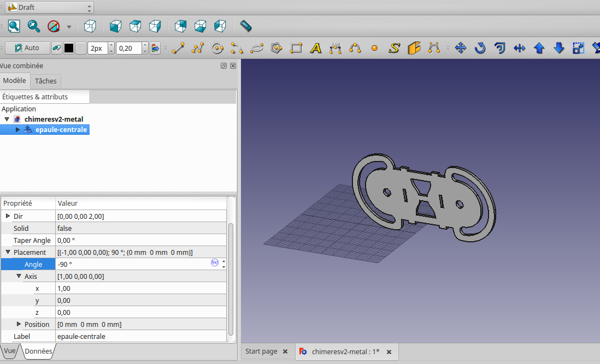
Task: Open the Vue properties tab
Action: pyautogui.click(x=10, y=351)
